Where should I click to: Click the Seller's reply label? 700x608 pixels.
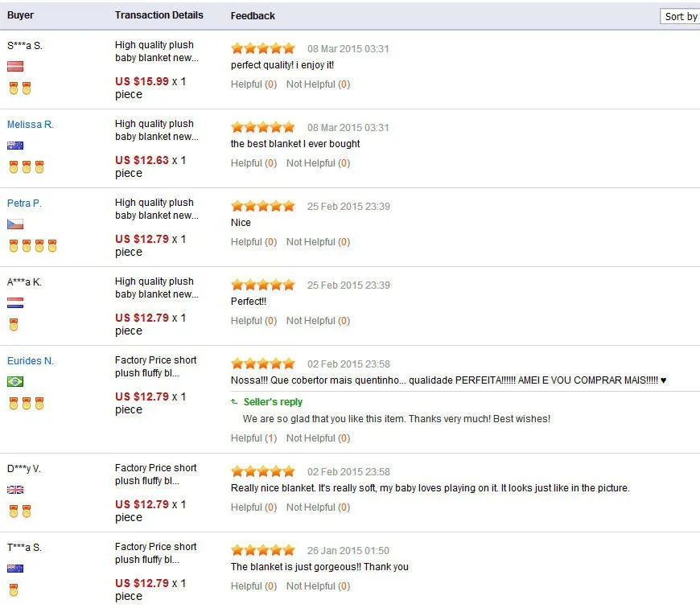coord(273,402)
